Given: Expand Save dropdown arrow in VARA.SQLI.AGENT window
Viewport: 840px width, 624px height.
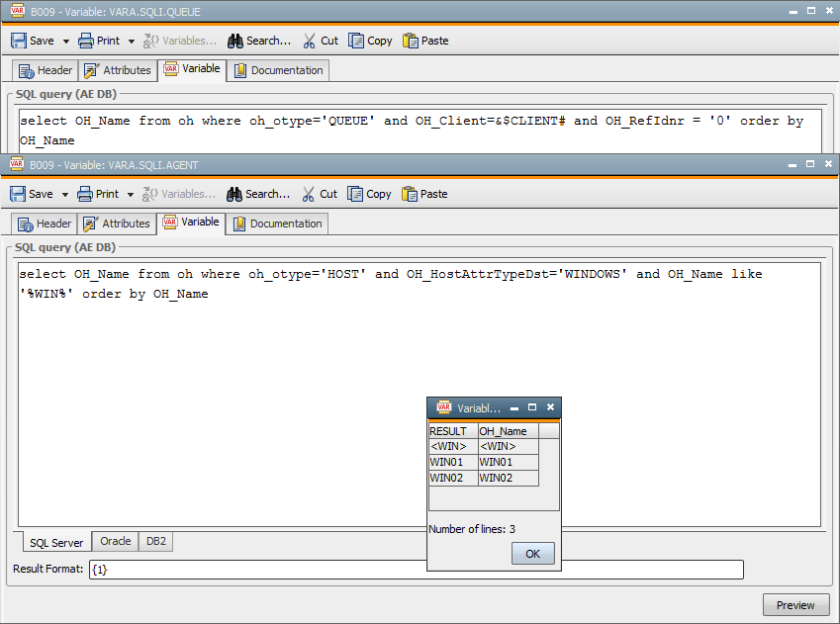Looking at the screenshot, I should click(x=65, y=195).
